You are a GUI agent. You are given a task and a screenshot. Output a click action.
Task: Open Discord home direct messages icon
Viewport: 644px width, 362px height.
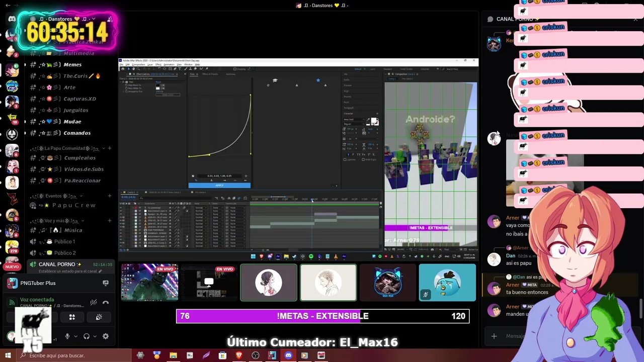12,19
